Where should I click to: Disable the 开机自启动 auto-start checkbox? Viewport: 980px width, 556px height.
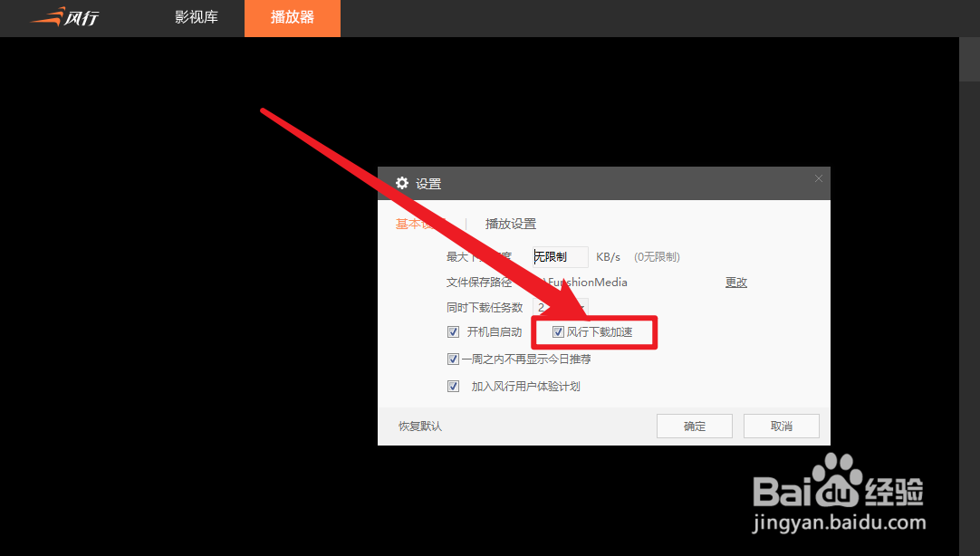[453, 331]
